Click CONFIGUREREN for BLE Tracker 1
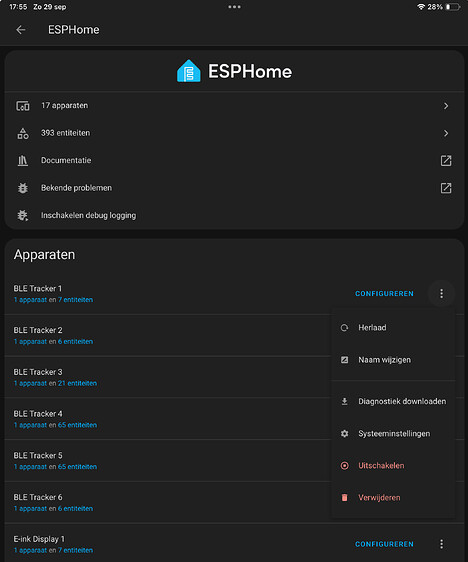Image resolution: width=468 pixels, height=562 pixels. pyautogui.click(x=384, y=294)
